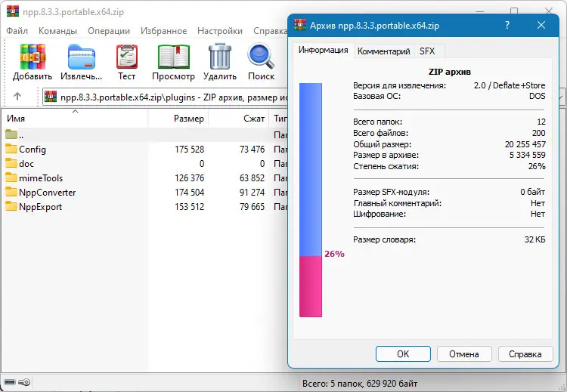Go up one folder level arrow
This screenshot has height=392, width=567.
(17, 96)
